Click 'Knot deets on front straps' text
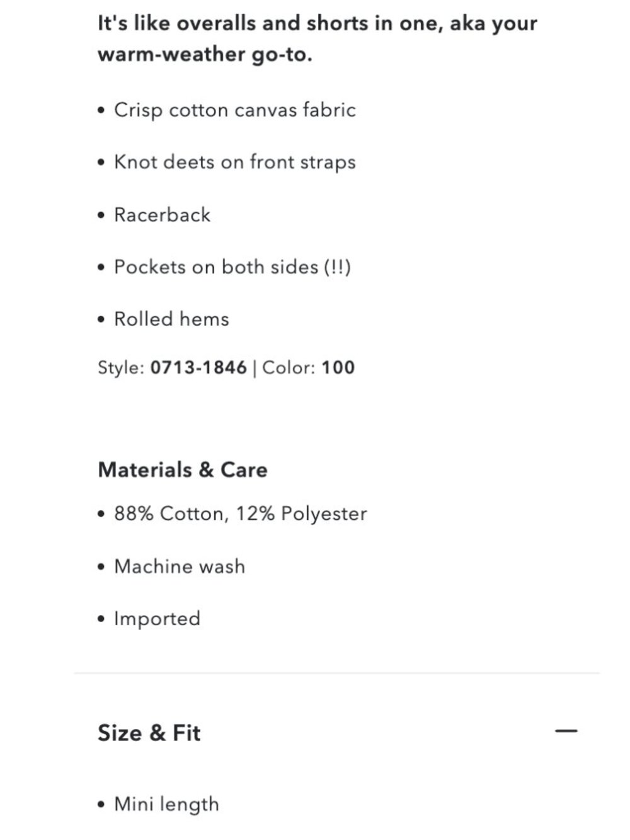The image size is (630, 840). (x=235, y=163)
